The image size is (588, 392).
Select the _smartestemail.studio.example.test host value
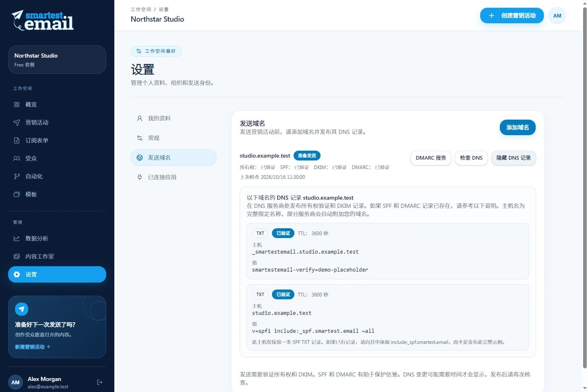coord(305,252)
